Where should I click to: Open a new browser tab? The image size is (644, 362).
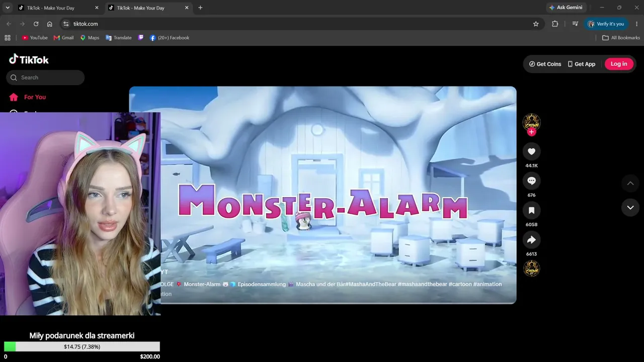pos(200,8)
